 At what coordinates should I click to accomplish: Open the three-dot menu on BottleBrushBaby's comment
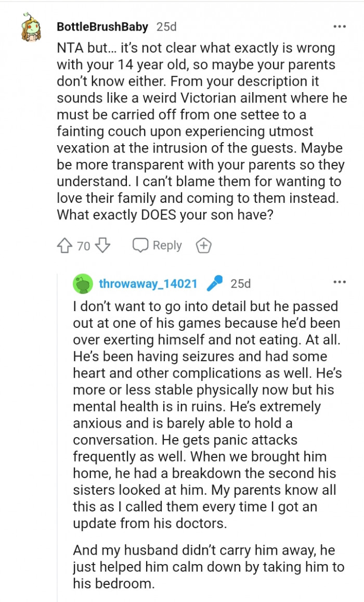pyautogui.click(x=339, y=26)
